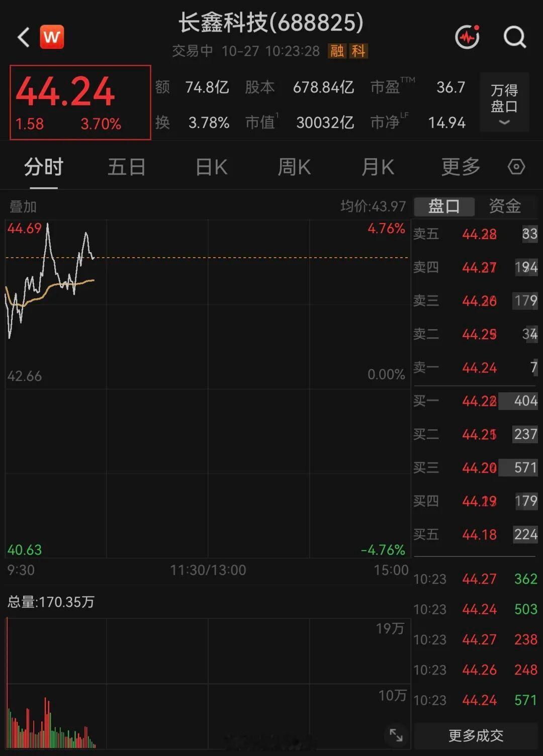The width and height of the screenshot is (543, 756).
Task: Select the 买二 44.21 order row
Action: click(x=476, y=434)
